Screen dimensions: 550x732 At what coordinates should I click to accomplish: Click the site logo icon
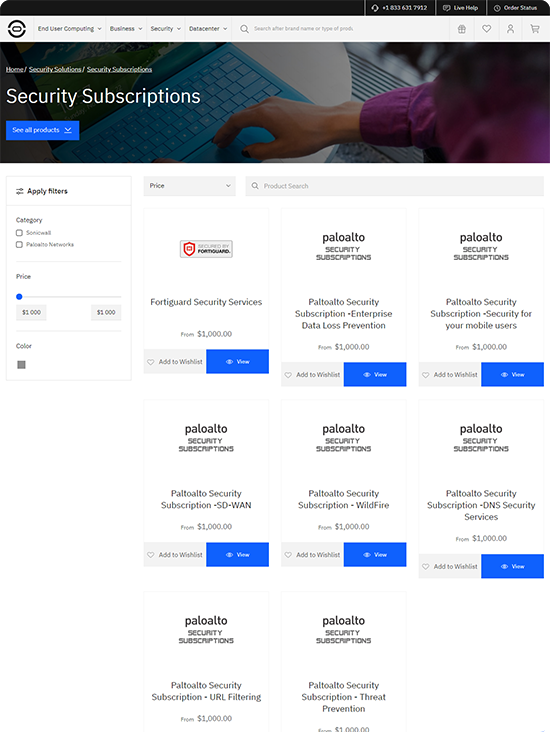(17, 29)
